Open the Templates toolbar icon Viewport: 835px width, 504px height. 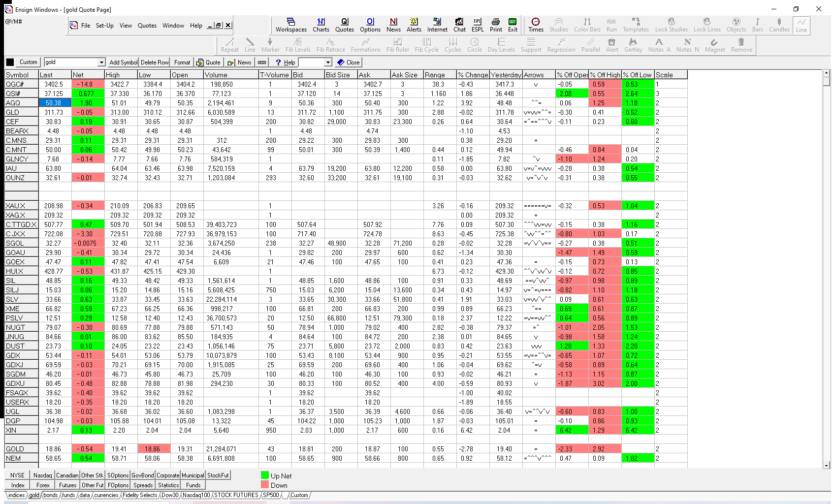coord(636,25)
